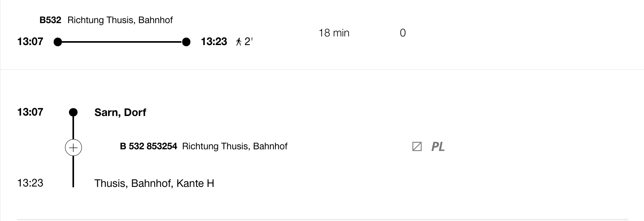Image resolution: width=644 pixels, height=221 pixels.
Task: Click the 18 min duration value
Action: tap(334, 33)
